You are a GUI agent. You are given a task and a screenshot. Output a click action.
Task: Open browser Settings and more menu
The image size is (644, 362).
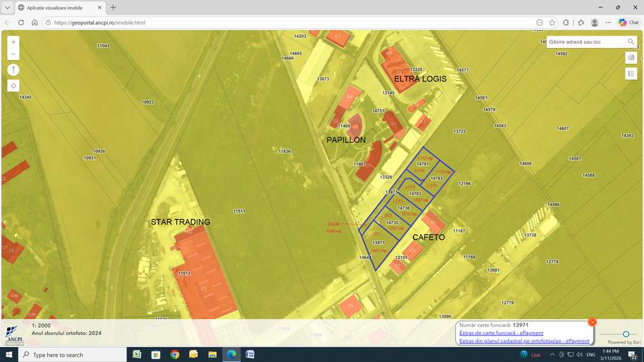click(608, 22)
